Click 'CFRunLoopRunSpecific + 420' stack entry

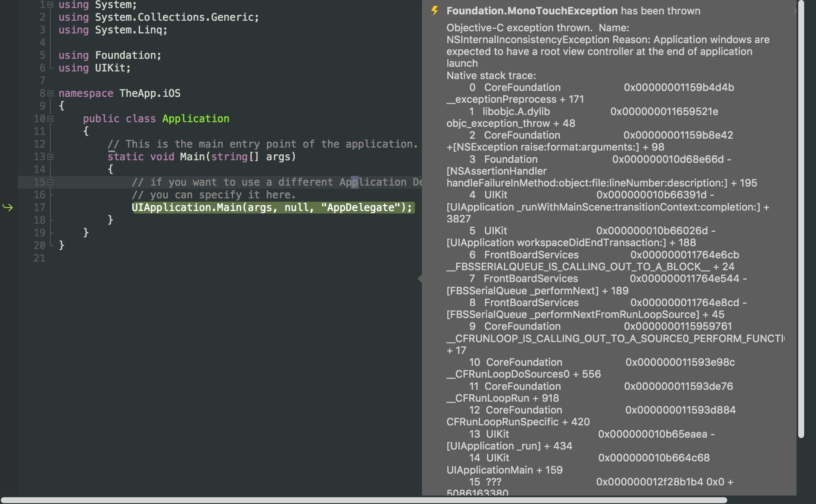coord(518,422)
